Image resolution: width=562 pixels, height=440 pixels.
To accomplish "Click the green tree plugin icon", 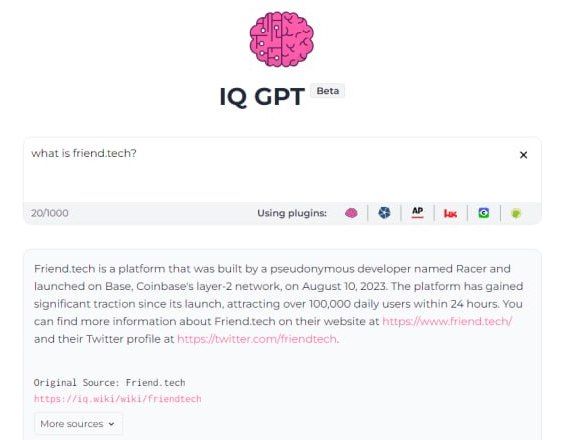I will [x=516, y=214].
